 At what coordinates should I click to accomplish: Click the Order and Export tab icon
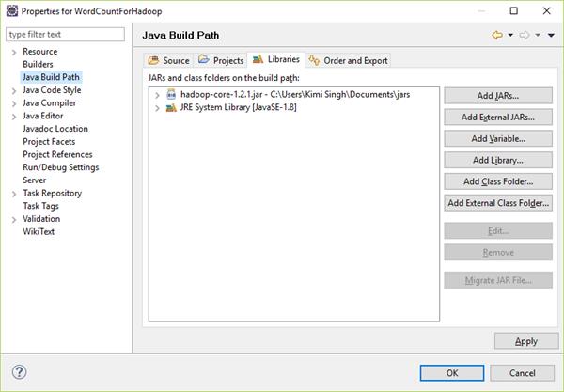click(x=314, y=60)
